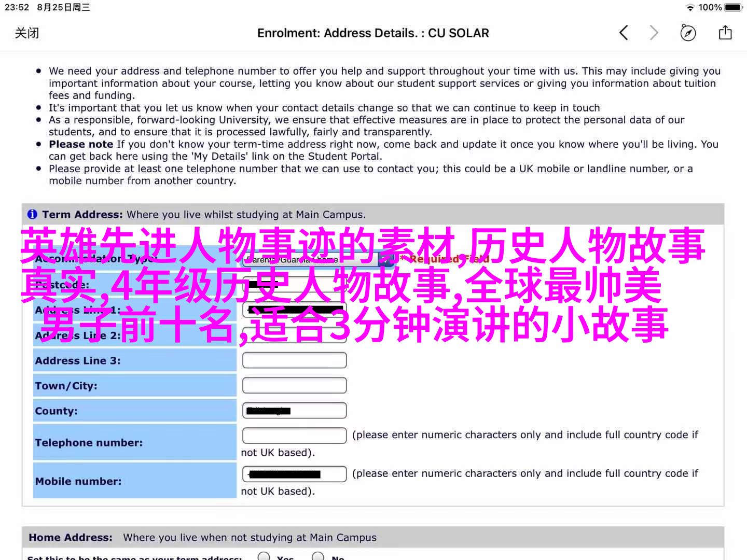The height and width of the screenshot is (560, 747).
Task: Go forward with the right chevron
Action: click(654, 33)
